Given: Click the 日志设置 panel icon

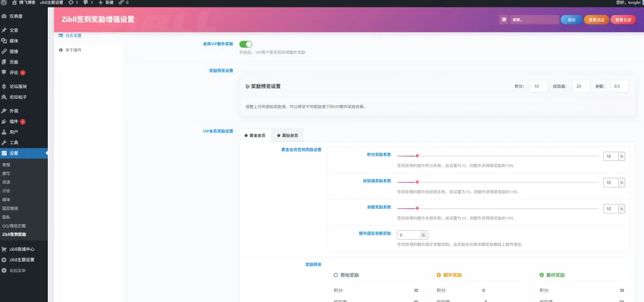Looking at the screenshot, I should click(61, 36).
